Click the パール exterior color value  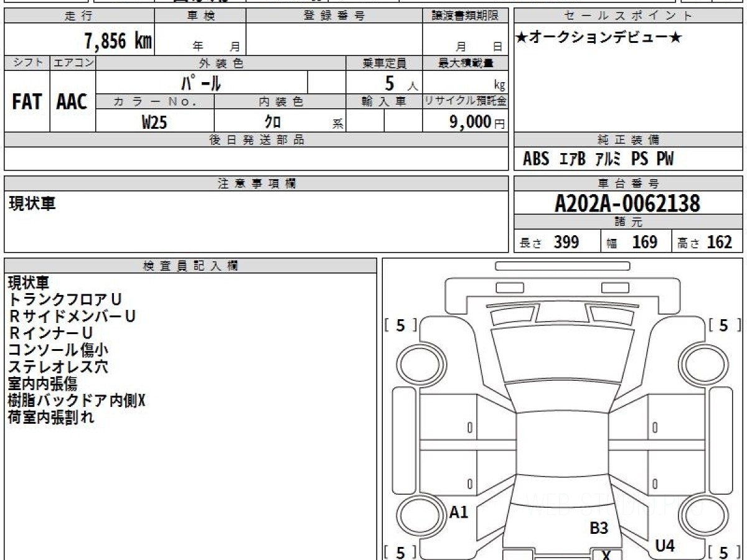click(201, 83)
